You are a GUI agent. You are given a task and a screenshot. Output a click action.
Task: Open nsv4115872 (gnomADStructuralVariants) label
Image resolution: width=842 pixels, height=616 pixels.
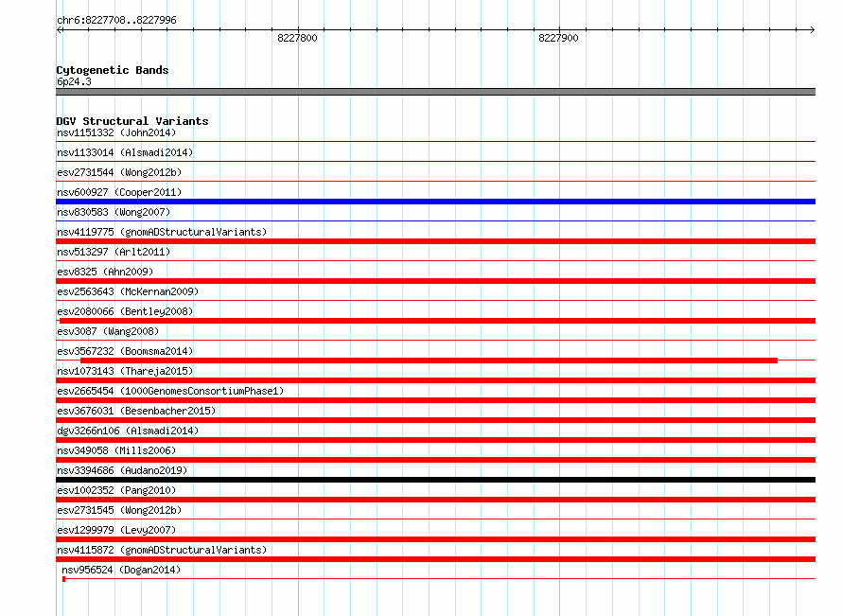[x=162, y=550]
